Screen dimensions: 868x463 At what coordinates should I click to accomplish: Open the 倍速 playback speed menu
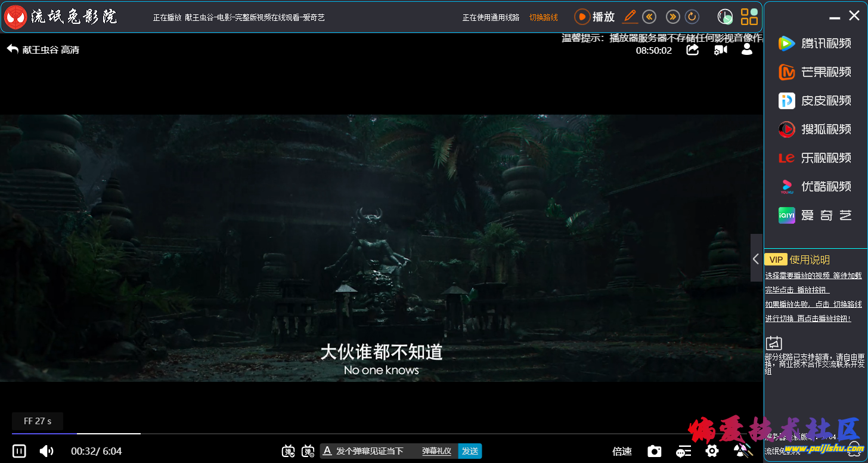click(x=622, y=451)
